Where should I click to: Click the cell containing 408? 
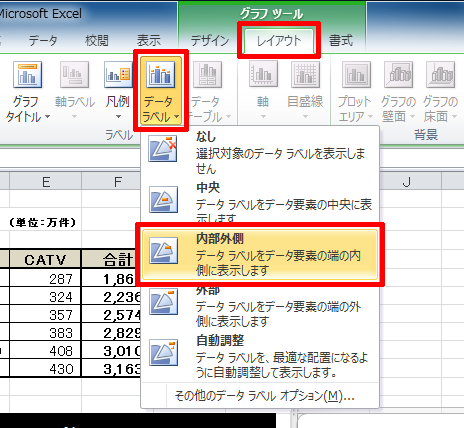pos(45,350)
